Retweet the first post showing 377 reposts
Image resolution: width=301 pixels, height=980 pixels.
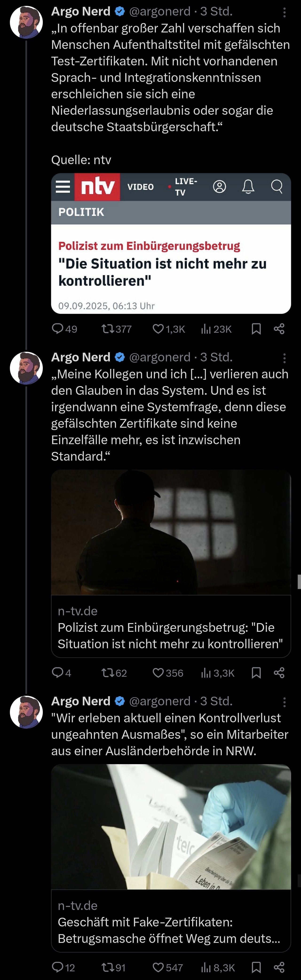click(x=116, y=329)
